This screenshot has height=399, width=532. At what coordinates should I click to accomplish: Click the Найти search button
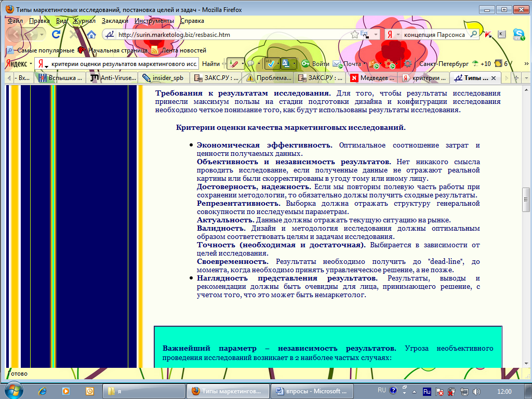click(211, 63)
